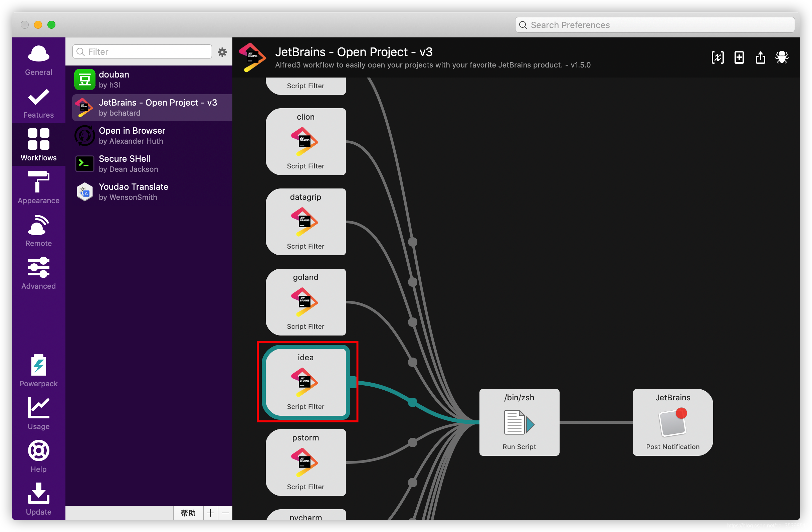Select the idea Script Filter node
Viewport: 812px width, 532px height.
click(x=306, y=382)
